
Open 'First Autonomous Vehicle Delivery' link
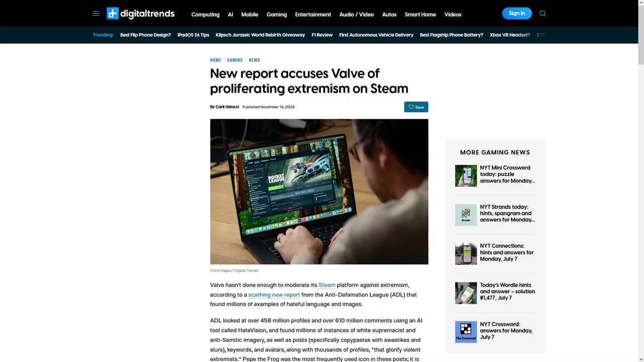pos(376,35)
